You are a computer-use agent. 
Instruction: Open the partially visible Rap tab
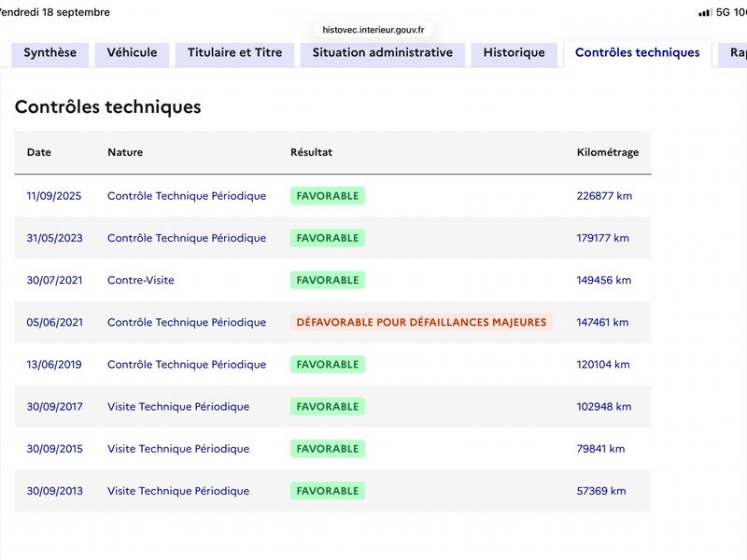pos(733,53)
